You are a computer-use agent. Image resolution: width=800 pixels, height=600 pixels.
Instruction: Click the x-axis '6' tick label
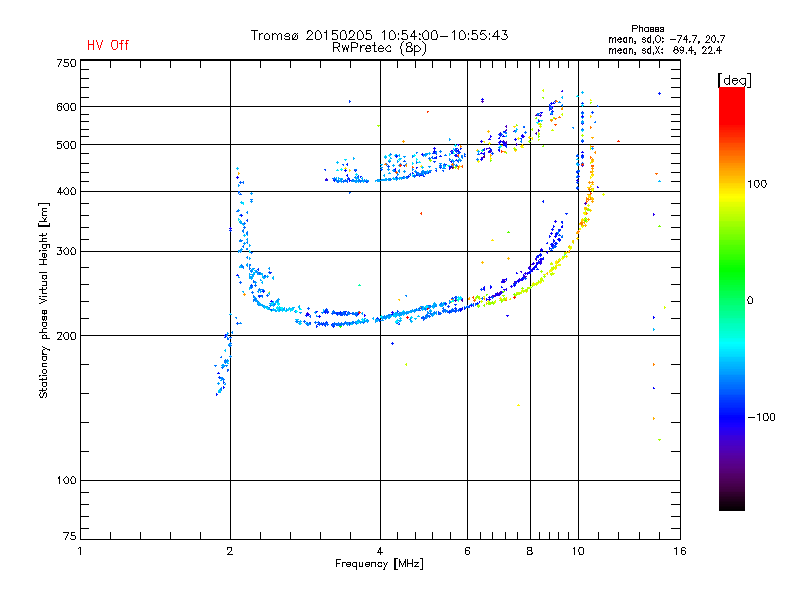[467, 551]
